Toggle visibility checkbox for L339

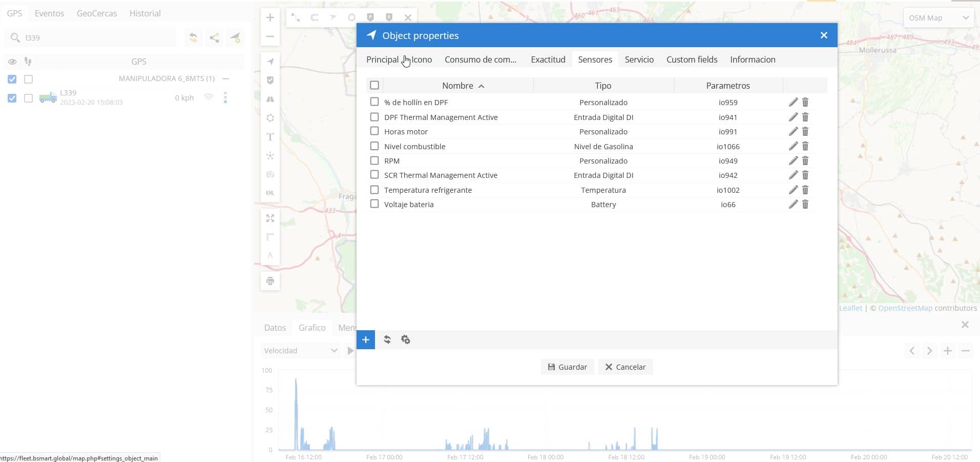12,98
